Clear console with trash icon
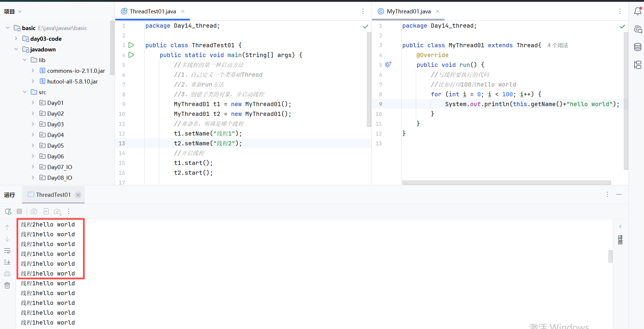This screenshot has height=329, width=644. [x=7, y=285]
